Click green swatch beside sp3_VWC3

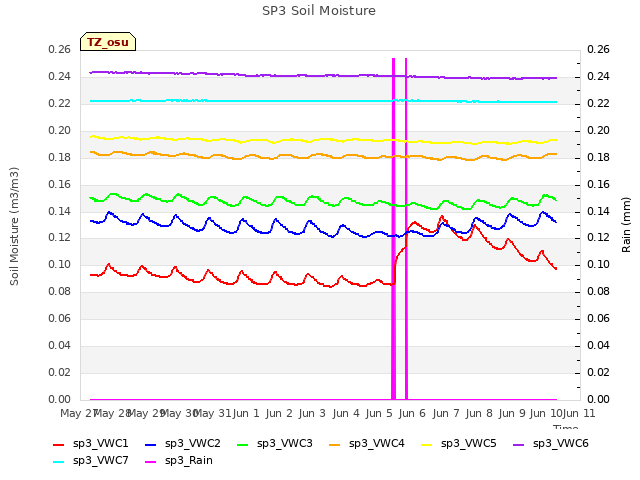click(243, 445)
